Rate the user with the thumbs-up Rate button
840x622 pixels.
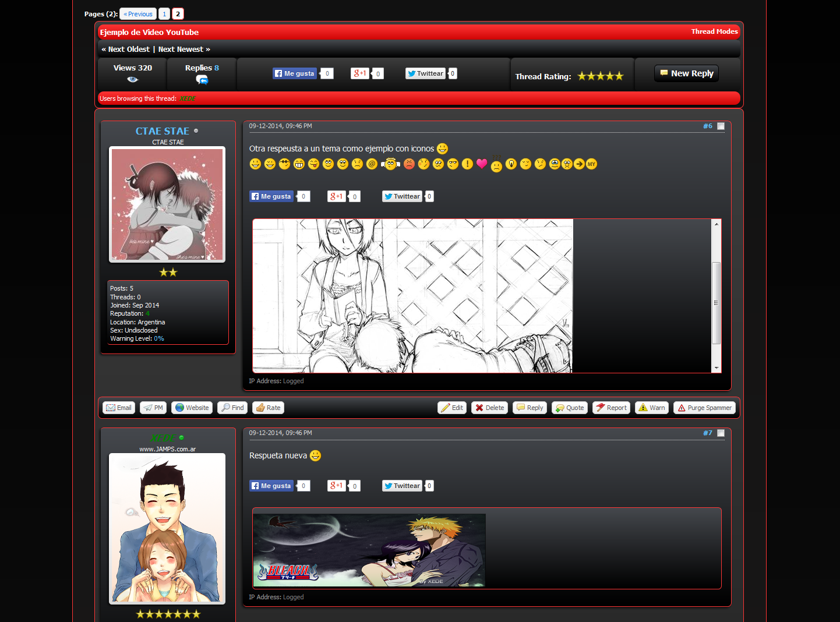tap(268, 408)
